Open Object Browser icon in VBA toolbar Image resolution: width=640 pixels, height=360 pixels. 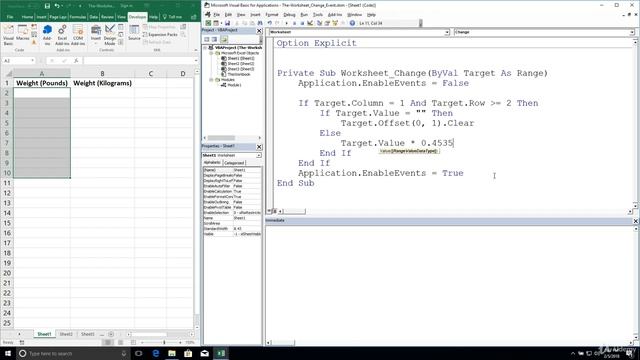[335, 23]
